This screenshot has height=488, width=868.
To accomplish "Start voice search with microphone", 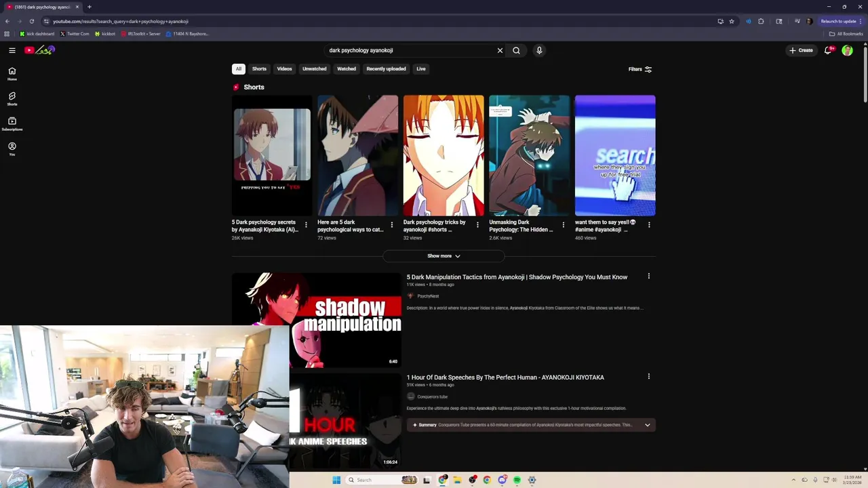I will [539, 50].
